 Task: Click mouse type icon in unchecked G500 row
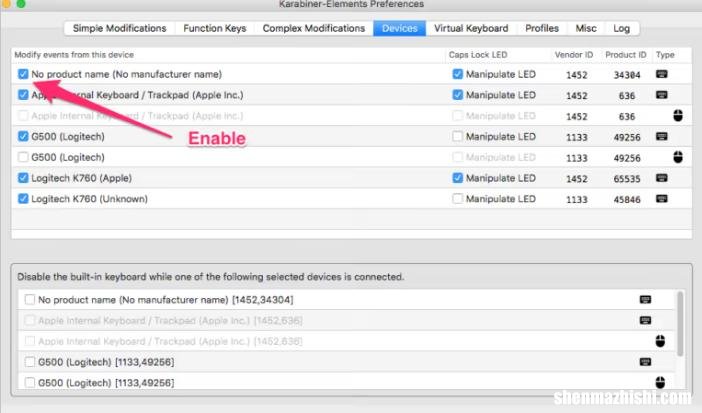[x=678, y=157]
